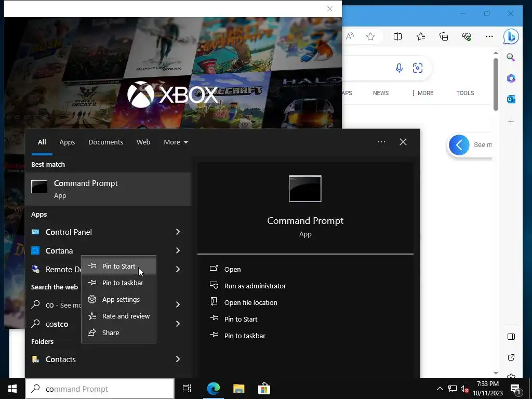Open Outlook icon in Edge sidebar
This screenshot has height=399, width=532.
pyautogui.click(x=511, y=99)
